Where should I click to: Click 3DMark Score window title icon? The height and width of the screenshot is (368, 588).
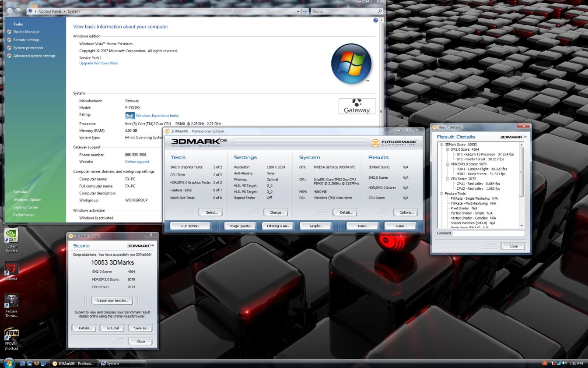(x=71, y=236)
